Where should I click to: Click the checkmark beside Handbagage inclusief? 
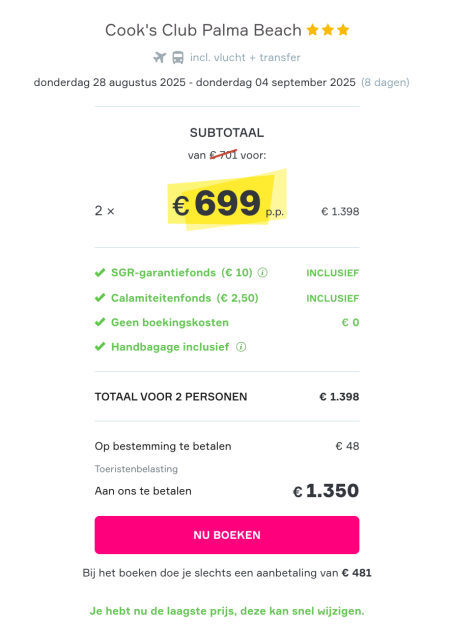click(100, 347)
